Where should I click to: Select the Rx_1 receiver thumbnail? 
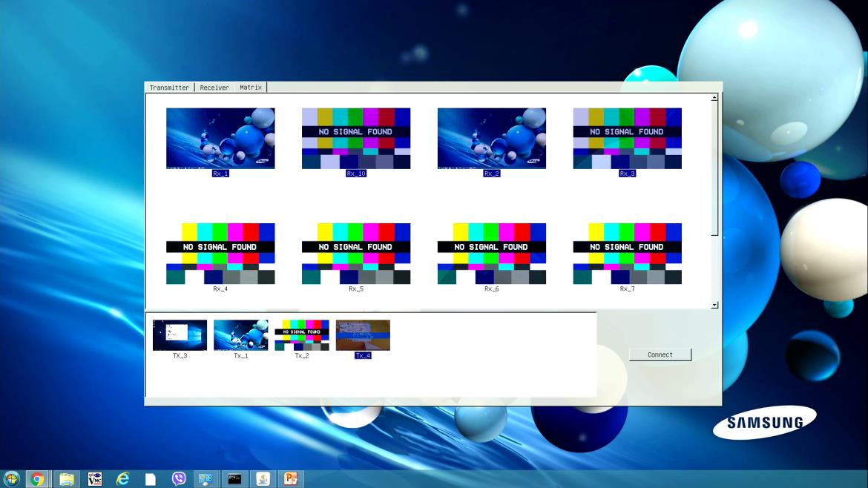point(220,139)
